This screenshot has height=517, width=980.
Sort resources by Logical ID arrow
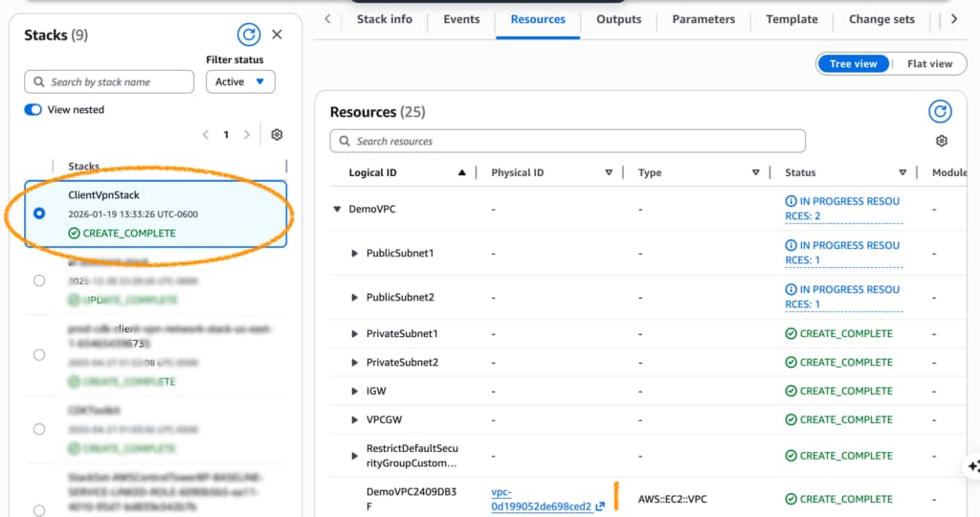click(462, 173)
